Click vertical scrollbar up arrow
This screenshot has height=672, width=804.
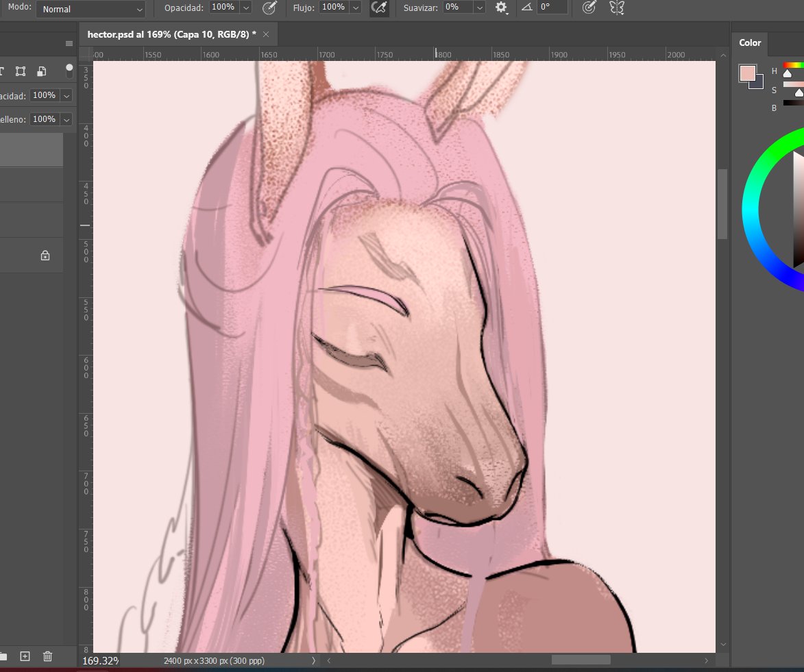point(723,55)
